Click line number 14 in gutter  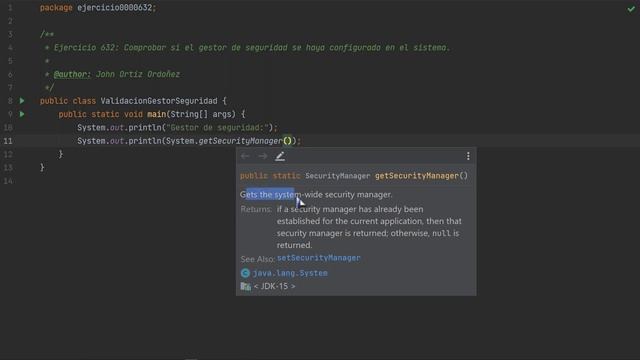(8, 181)
